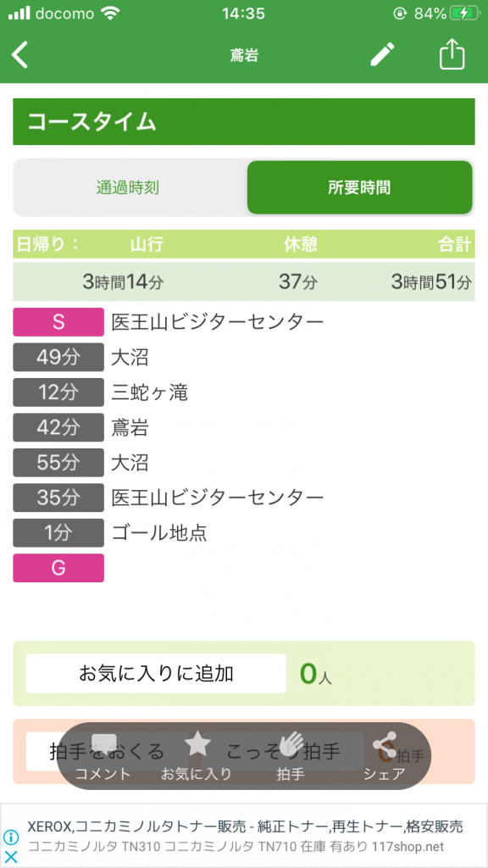Tap the back arrow in header
This screenshot has width=488, height=868.
20,55
